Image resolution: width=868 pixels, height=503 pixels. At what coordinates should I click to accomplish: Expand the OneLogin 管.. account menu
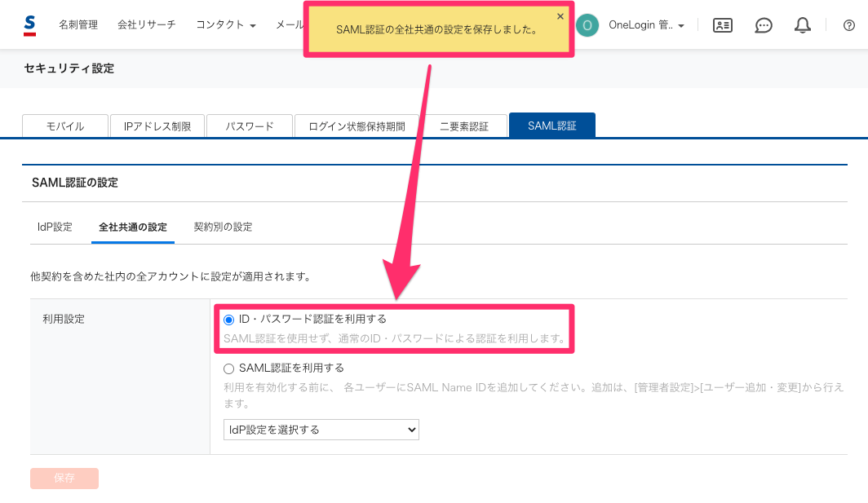click(x=646, y=25)
